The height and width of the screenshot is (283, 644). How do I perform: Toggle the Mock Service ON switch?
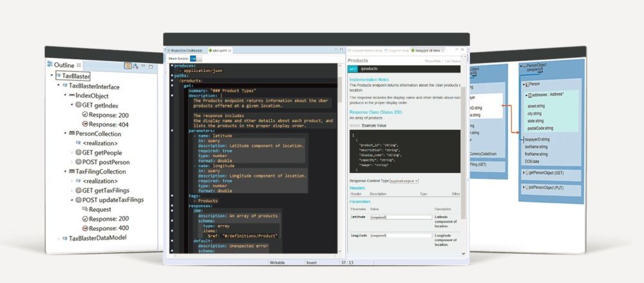pyautogui.click(x=192, y=59)
